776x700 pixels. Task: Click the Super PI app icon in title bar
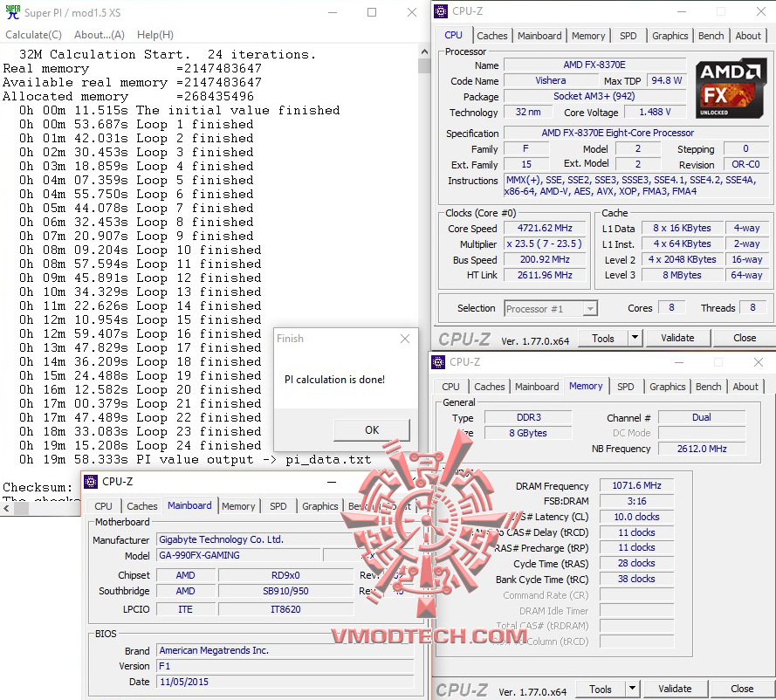coord(12,12)
